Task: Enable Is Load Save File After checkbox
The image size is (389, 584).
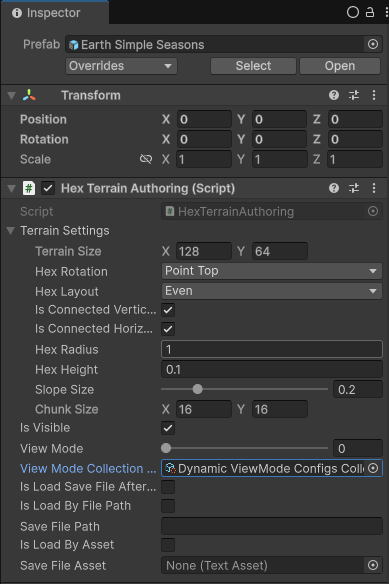Action: (168, 487)
